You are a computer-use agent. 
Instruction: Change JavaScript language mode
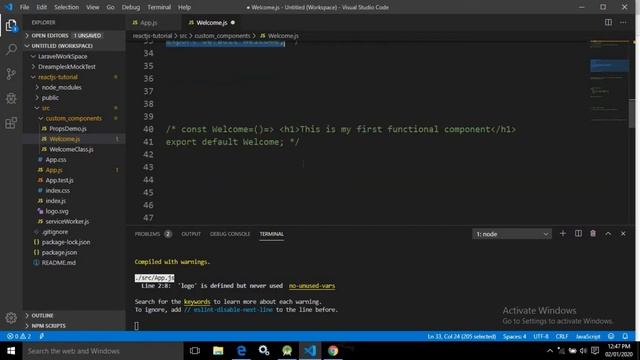tap(588, 336)
